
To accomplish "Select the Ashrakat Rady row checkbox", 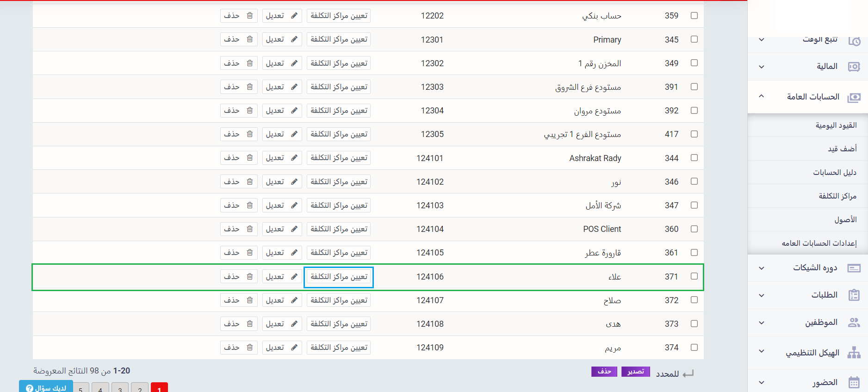I will coord(694,158).
